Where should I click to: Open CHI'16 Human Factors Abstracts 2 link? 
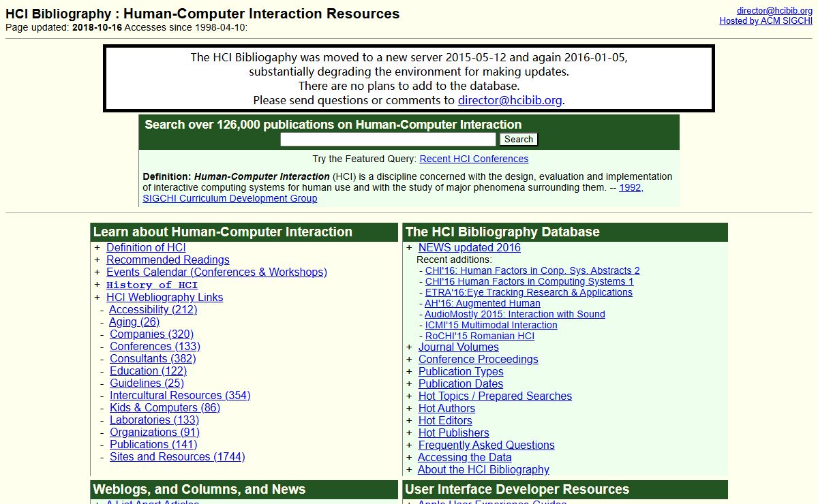coord(532,271)
